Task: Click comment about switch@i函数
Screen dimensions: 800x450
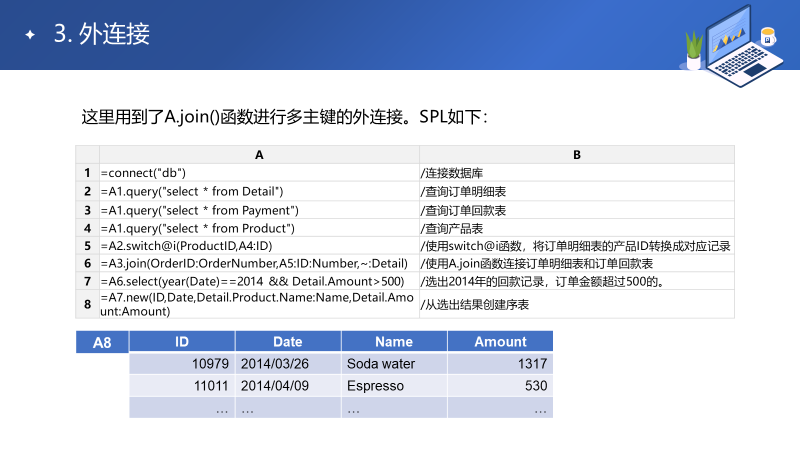Action: [x=576, y=246]
